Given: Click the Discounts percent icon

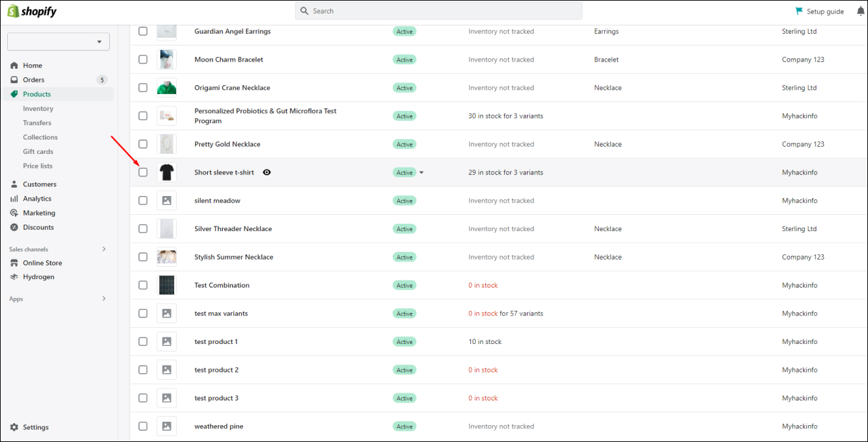Looking at the screenshot, I should pos(14,227).
